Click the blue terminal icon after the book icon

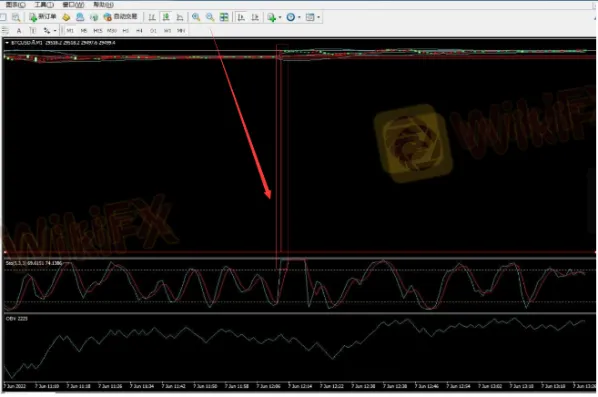pos(80,17)
